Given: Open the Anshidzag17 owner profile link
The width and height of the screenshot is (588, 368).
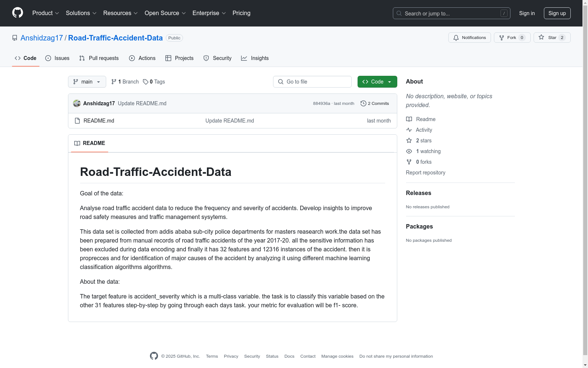Looking at the screenshot, I should click(42, 38).
